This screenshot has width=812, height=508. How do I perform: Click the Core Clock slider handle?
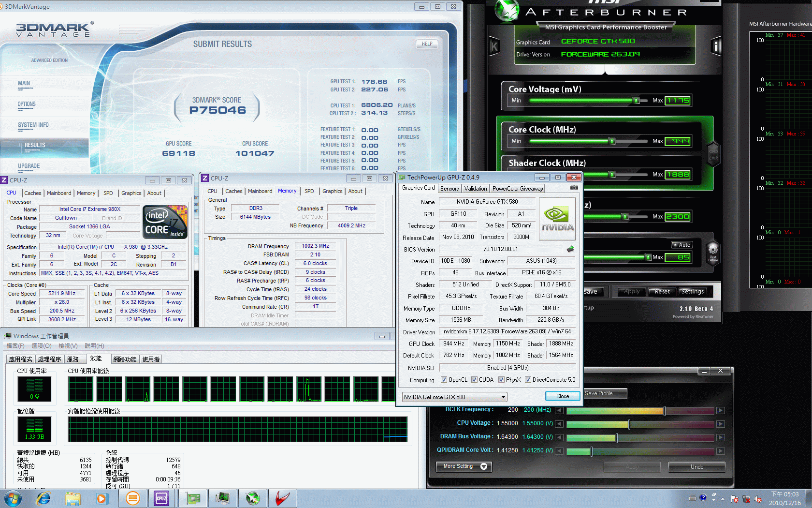(x=612, y=141)
